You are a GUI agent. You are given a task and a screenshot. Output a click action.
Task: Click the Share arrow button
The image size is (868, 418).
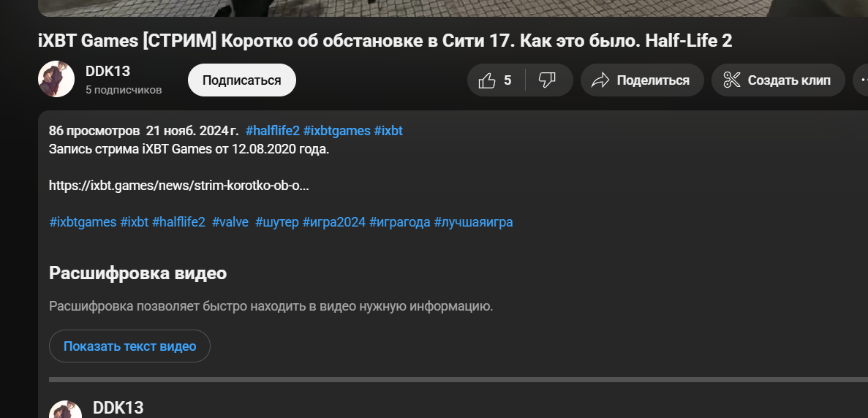(x=642, y=80)
